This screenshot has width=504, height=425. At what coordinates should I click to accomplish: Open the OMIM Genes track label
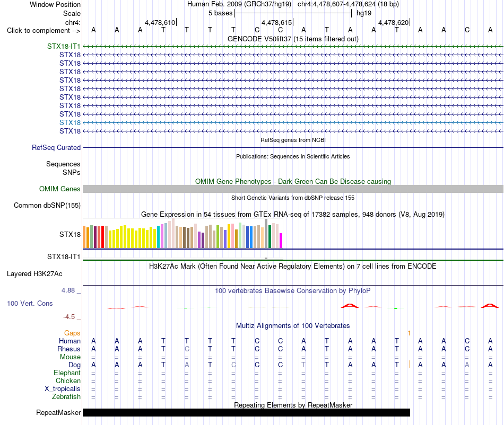60,189
